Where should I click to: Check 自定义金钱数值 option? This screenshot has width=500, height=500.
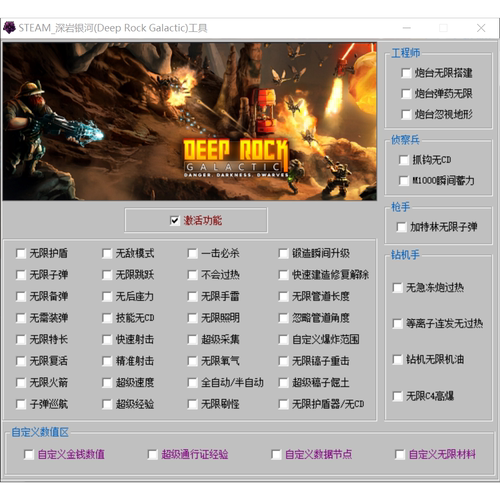(x=29, y=454)
